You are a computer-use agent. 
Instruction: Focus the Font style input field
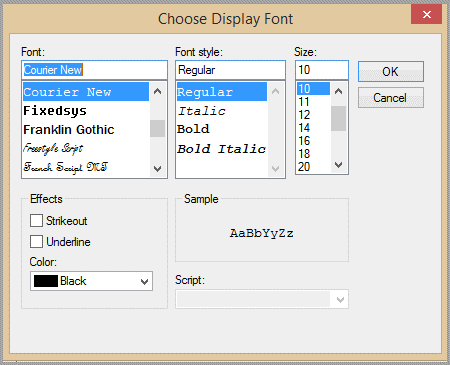(x=230, y=70)
